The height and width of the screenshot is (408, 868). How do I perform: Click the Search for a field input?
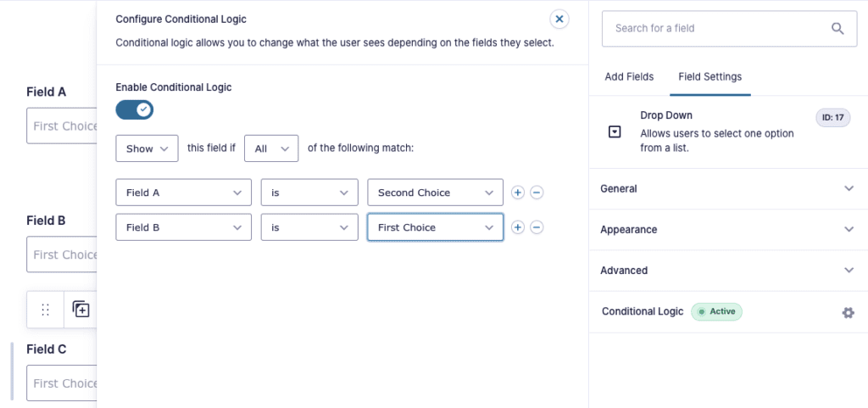pos(712,28)
